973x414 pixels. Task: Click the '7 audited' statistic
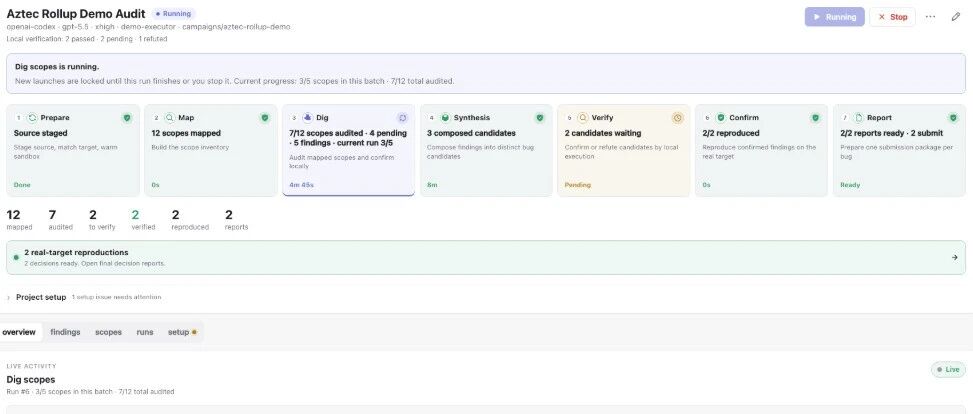coord(60,220)
